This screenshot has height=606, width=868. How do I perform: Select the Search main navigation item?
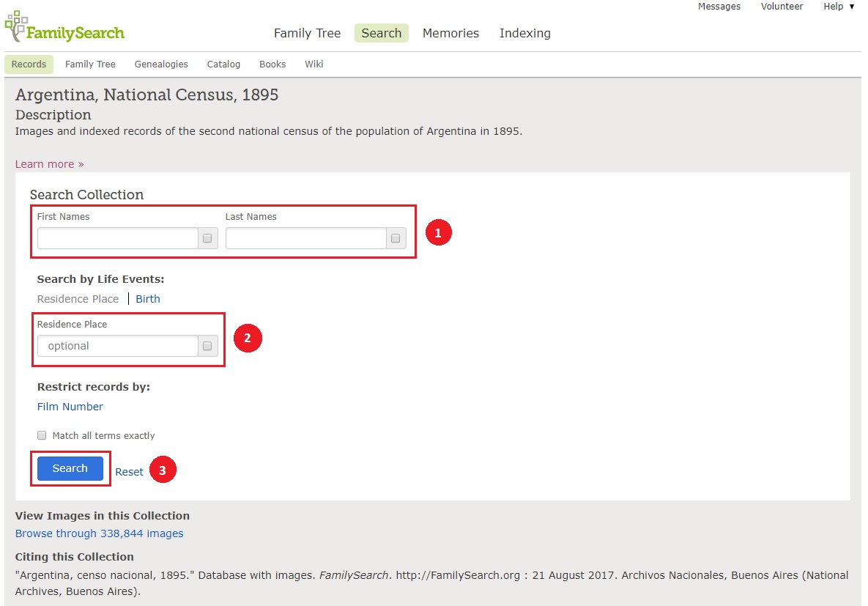(382, 33)
